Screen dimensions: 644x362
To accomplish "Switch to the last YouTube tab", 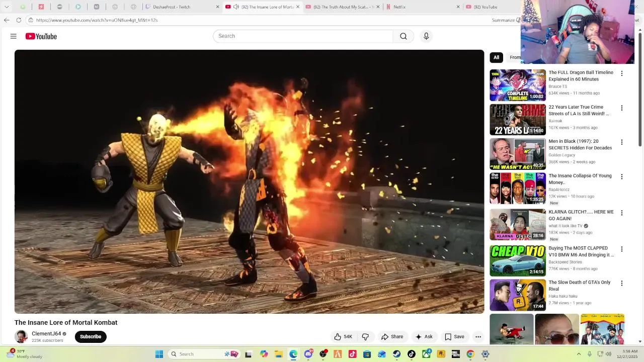I will (491, 7).
